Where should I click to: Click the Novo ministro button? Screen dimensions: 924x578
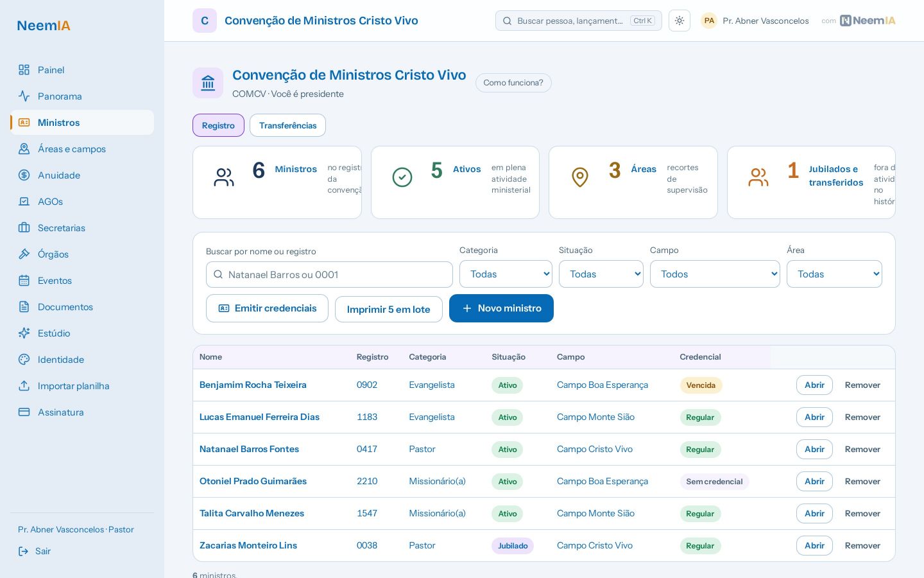(501, 308)
